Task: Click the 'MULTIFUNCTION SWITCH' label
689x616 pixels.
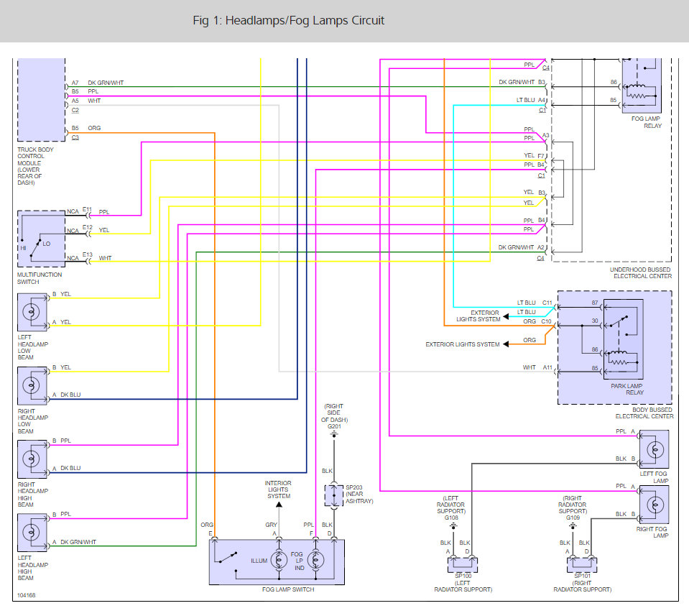Action: point(39,278)
